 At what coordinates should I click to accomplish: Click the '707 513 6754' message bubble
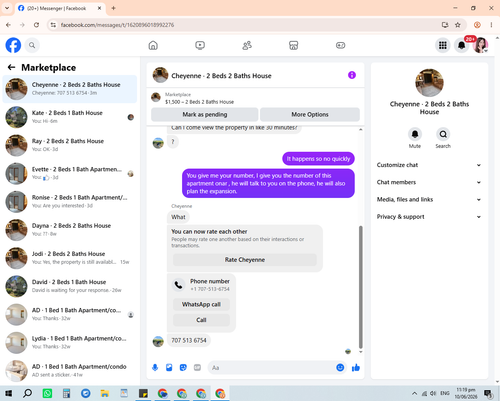(x=189, y=340)
